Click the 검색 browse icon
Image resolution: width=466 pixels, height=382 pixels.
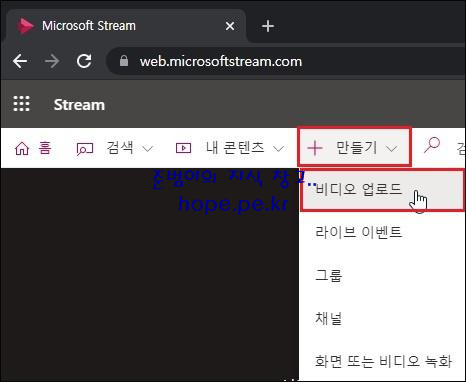pos(85,149)
